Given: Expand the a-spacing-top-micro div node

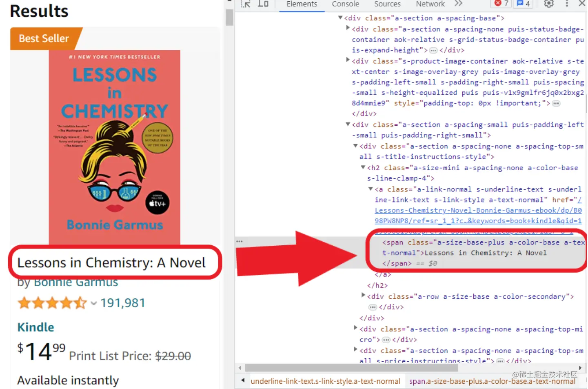Looking at the screenshot, I should 355,328.
